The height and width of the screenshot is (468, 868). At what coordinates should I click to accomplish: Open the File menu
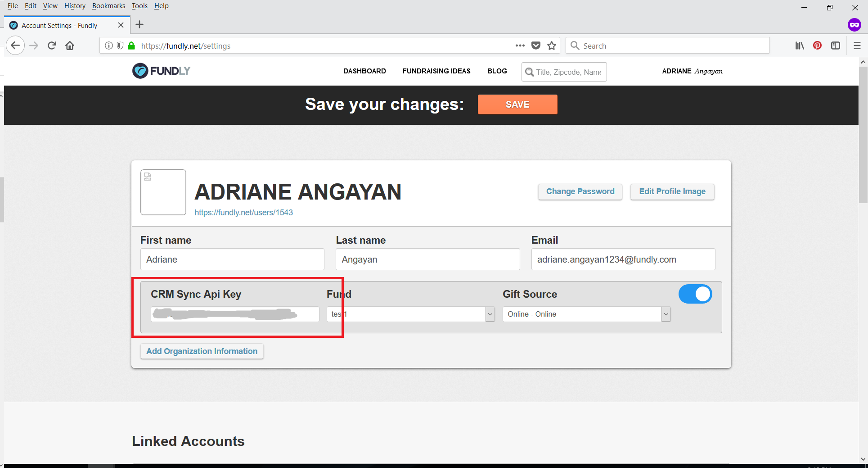pyautogui.click(x=13, y=6)
